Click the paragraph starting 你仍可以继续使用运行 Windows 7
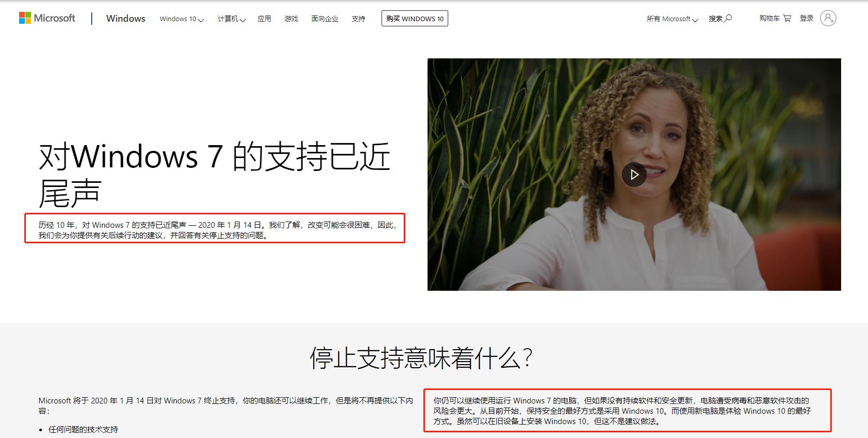Viewport: 868px width, 438px height. (x=622, y=411)
